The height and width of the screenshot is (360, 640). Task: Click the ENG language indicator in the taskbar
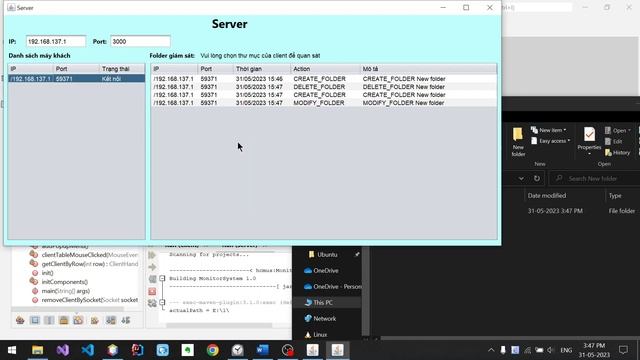click(x=566, y=350)
